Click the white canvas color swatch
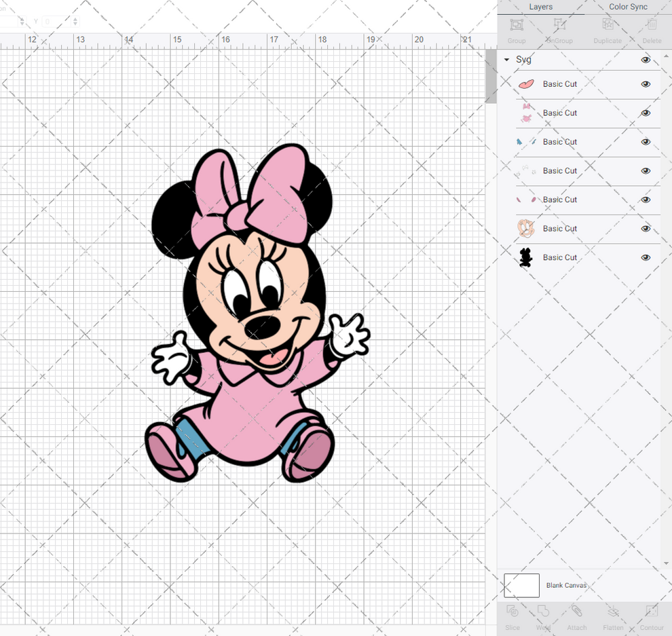 pyautogui.click(x=521, y=585)
